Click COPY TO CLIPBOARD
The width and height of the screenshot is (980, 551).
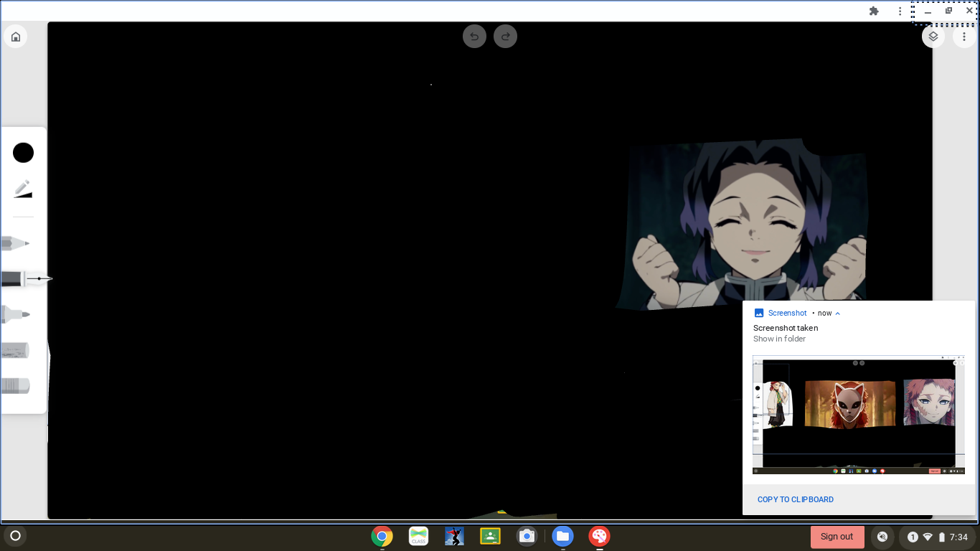796,499
